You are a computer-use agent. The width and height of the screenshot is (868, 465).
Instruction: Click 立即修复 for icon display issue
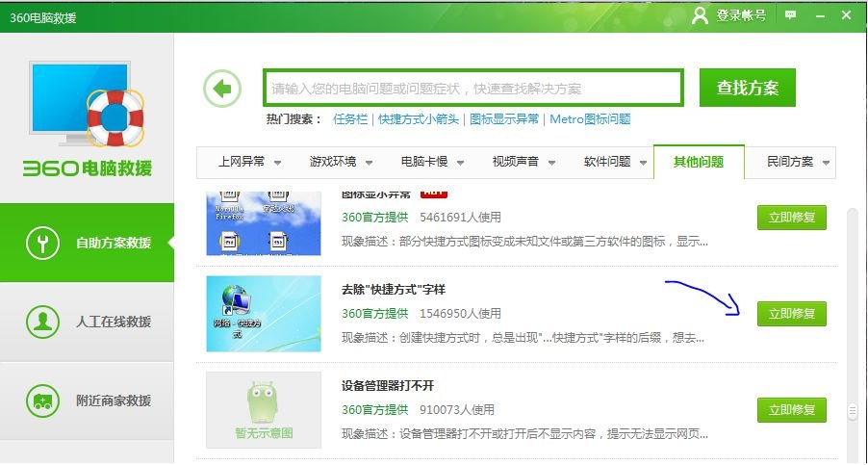792,218
